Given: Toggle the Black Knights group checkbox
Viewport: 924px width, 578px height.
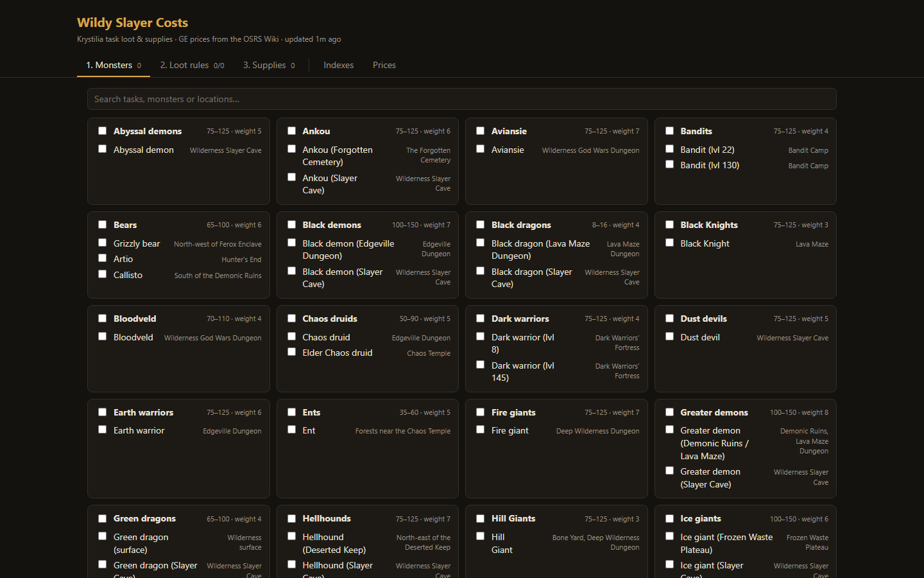Looking at the screenshot, I should 669,225.
